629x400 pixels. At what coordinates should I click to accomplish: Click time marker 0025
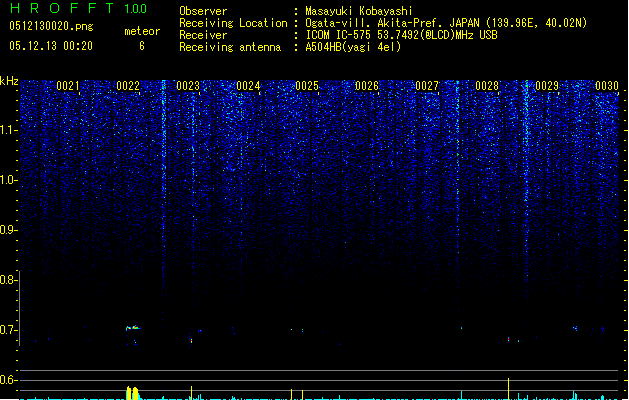[307, 86]
